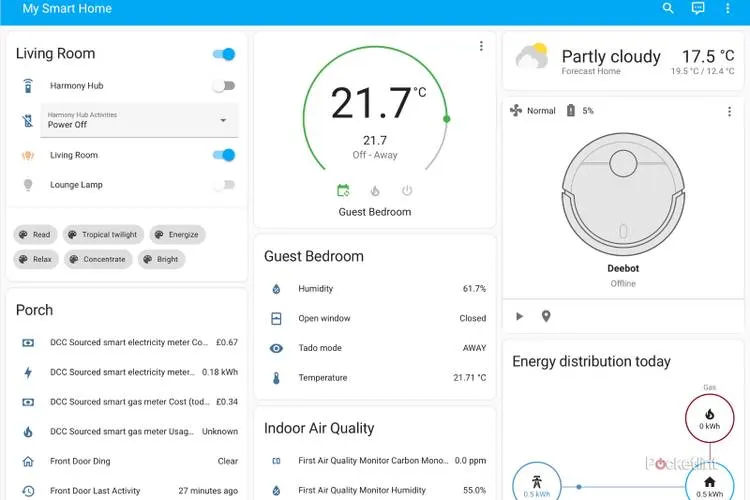750x500 pixels.
Task: Click the Humidity water-drop icon
Action: pos(276,289)
